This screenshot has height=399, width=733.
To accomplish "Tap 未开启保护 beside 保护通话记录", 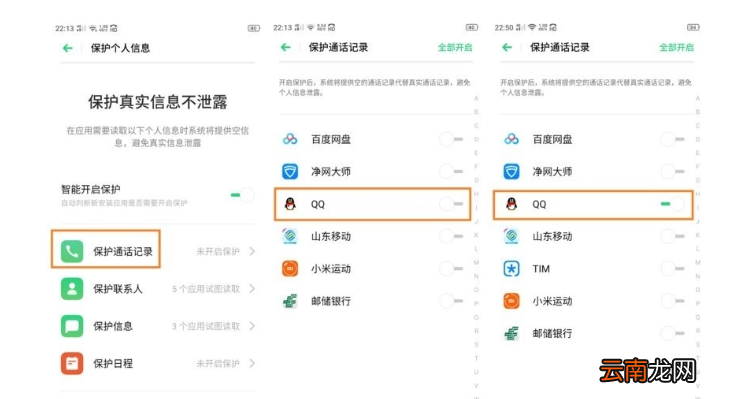I will (218, 251).
